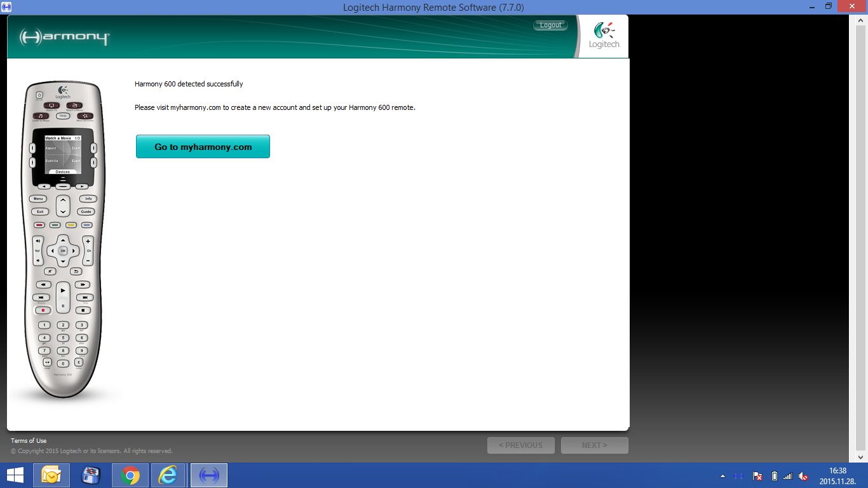Click the 'Harmony 600 detected successfully' text
Image resolution: width=868 pixels, height=488 pixels.
(x=189, y=84)
